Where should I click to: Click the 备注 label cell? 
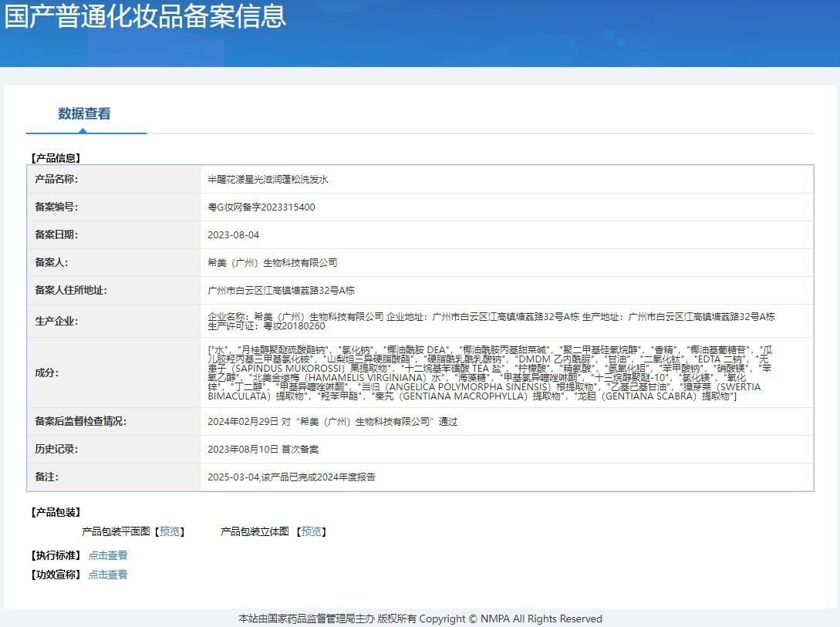click(113, 477)
